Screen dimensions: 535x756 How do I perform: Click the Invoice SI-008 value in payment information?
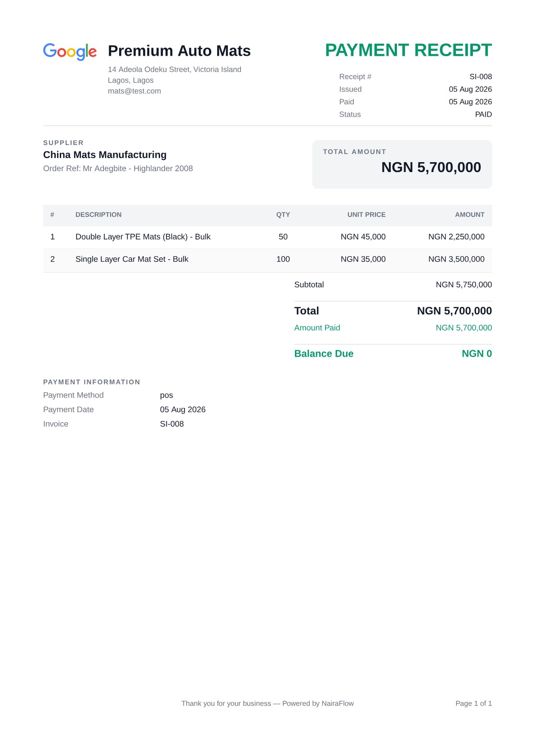172,424
